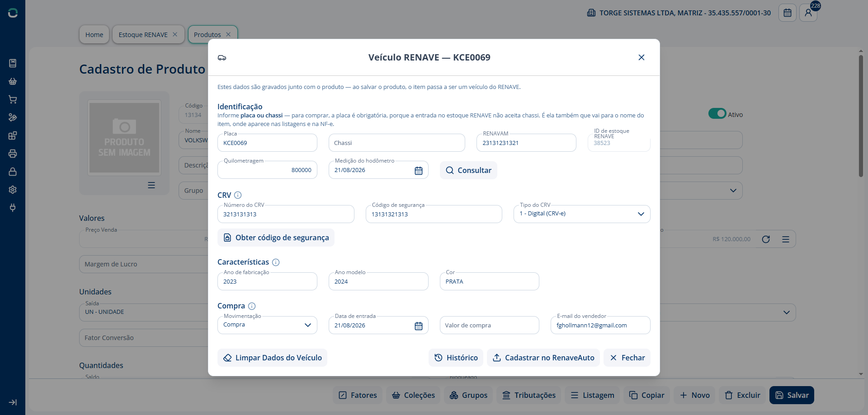Open calendar icon in top header
Screen dimensions: 868x415
click(788, 13)
